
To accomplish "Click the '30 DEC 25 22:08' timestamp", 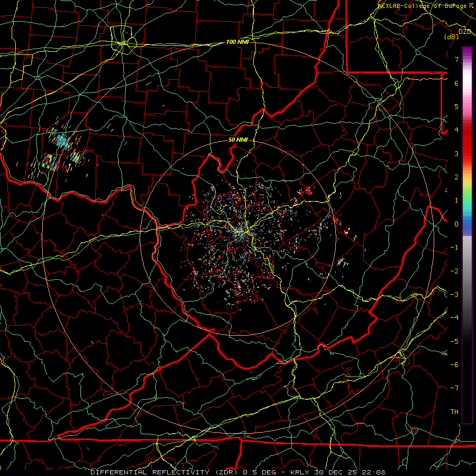I will pos(350,472).
